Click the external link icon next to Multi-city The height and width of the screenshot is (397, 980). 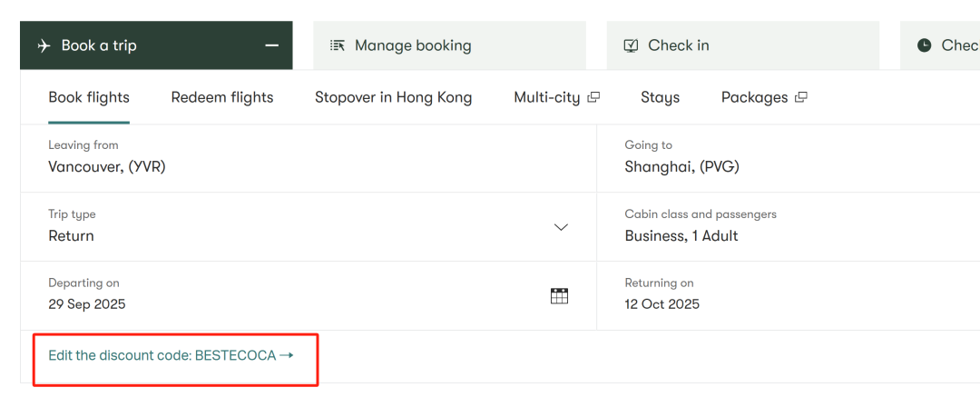pos(593,97)
